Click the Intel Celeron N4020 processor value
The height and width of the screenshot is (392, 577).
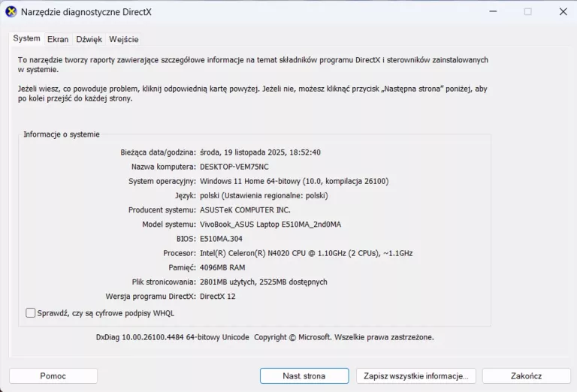tap(306, 253)
